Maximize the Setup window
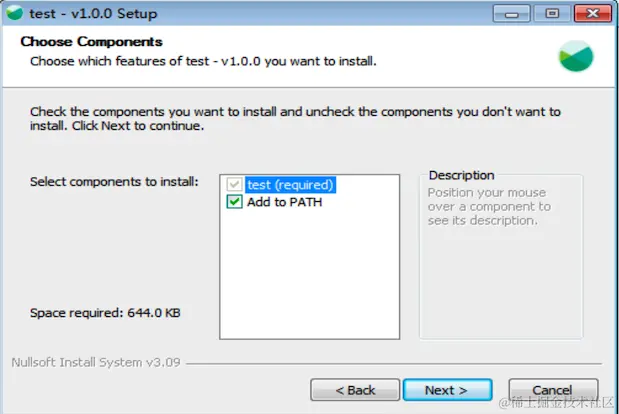The width and height of the screenshot is (619, 414). 552,14
